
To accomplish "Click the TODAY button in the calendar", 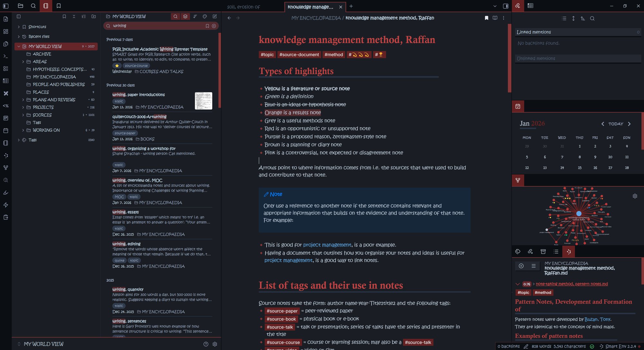I will point(615,124).
